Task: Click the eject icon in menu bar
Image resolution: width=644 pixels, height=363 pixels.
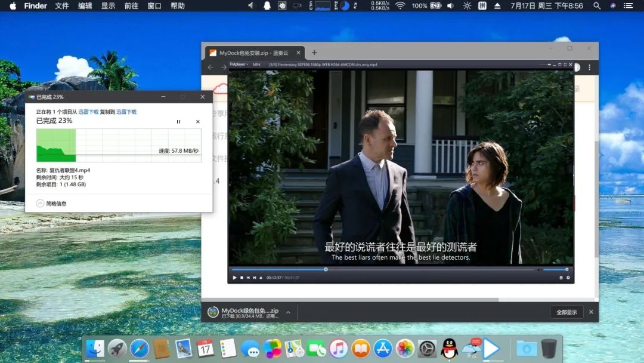Action: [497, 6]
